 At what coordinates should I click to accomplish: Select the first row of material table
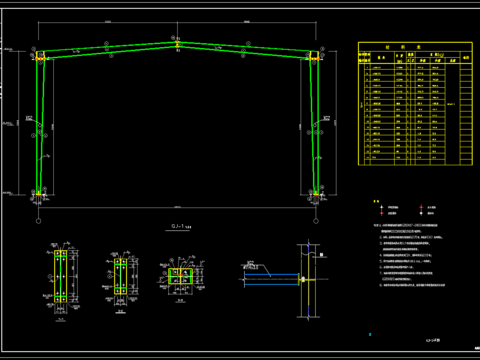coord(415,67)
